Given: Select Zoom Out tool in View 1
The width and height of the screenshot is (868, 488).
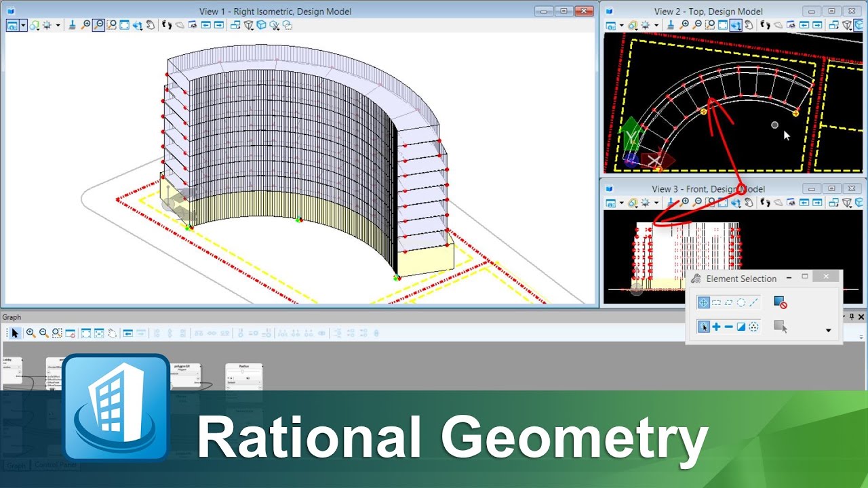Looking at the screenshot, I should pyautogui.click(x=98, y=25).
